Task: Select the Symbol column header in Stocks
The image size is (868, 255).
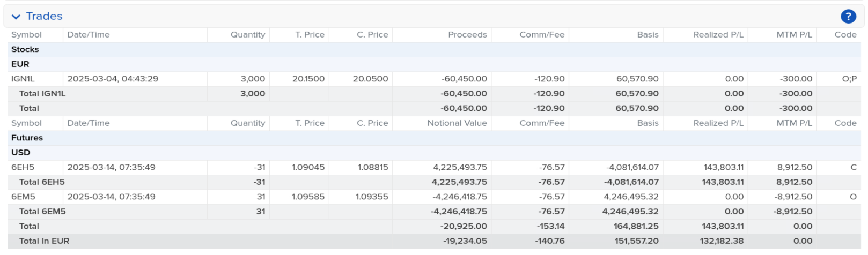Action: pyautogui.click(x=26, y=35)
